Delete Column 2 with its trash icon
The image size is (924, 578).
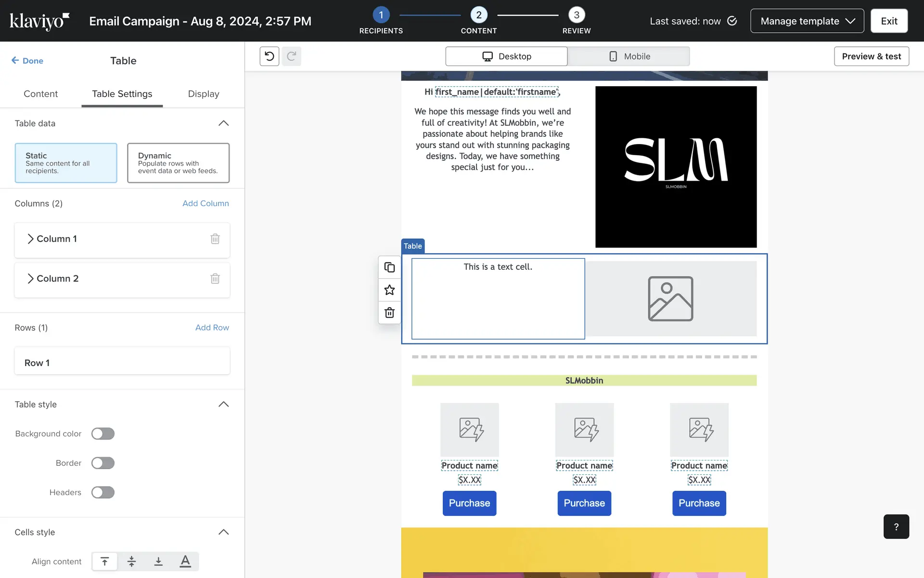click(215, 278)
